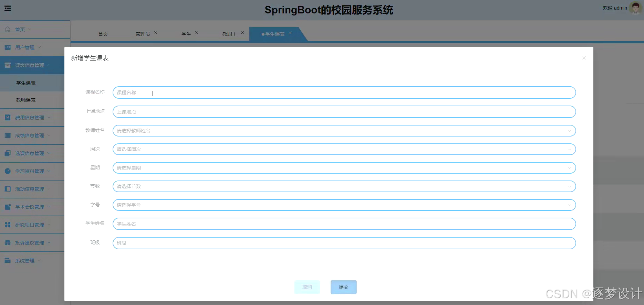Click the 成绩信息管理 sidebar icon
The image size is (644, 305).
coord(8,135)
